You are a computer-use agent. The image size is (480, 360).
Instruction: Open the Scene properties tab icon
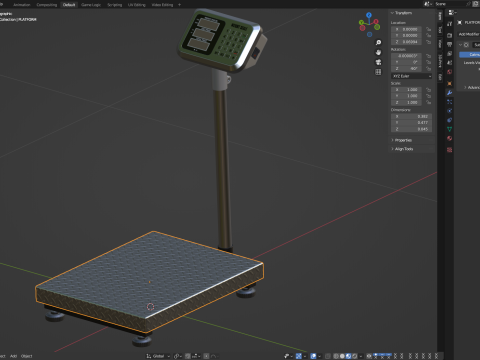[450, 63]
